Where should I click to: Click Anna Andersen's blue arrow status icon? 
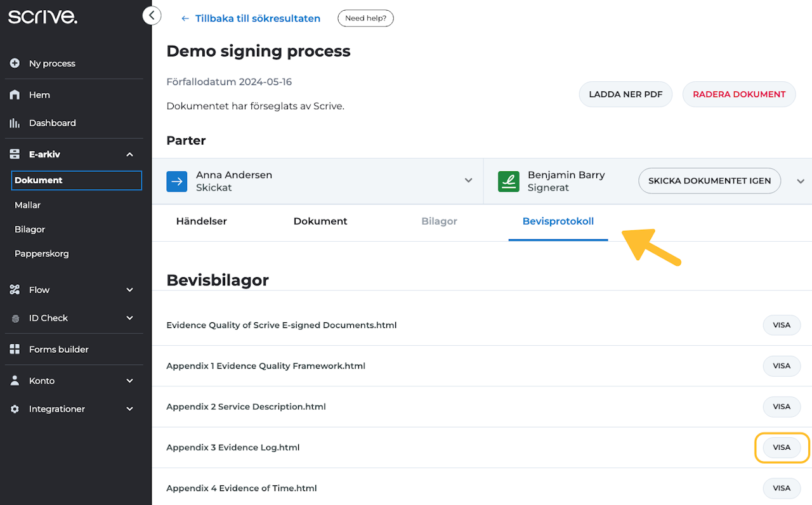coord(177,181)
